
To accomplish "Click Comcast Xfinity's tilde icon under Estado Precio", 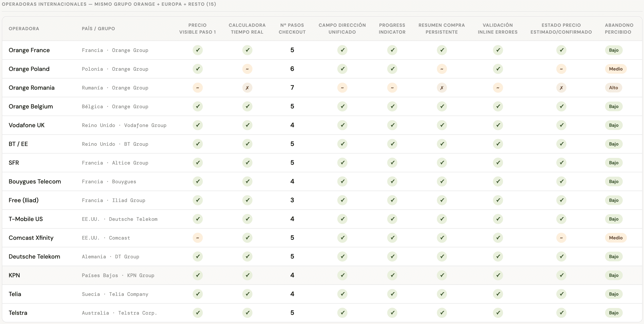I will [x=561, y=238].
